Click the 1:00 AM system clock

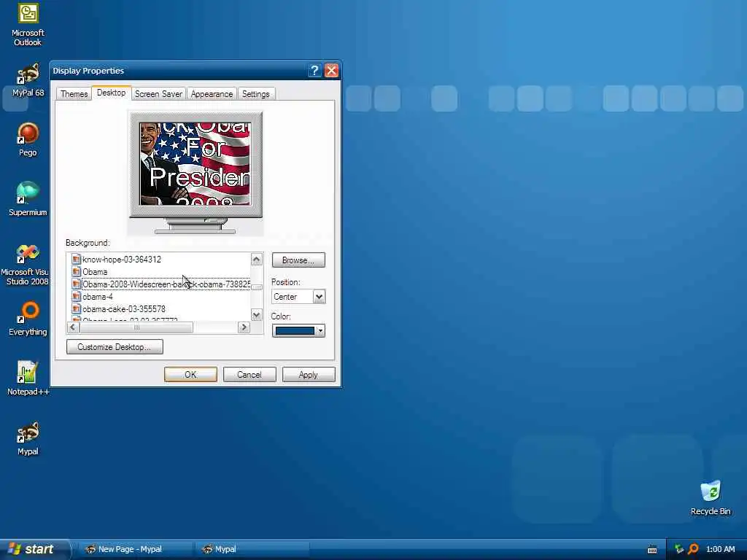(x=720, y=549)
